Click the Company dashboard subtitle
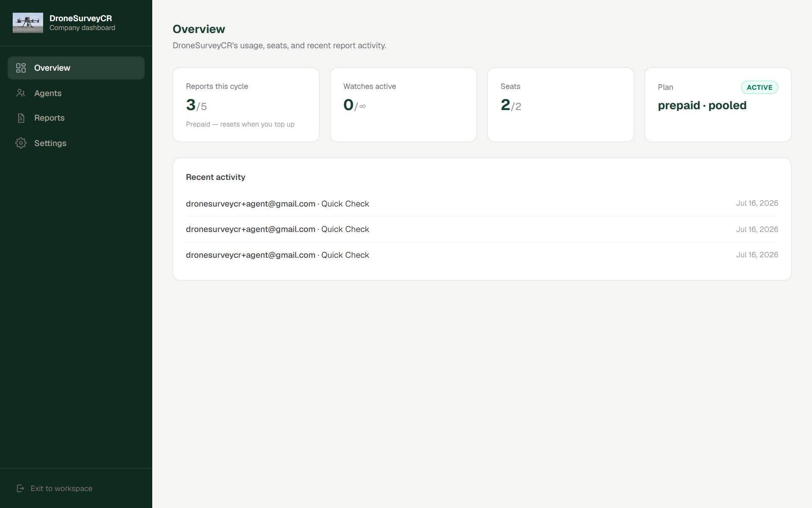The image size is (812, 508). pyautogui.click(x=82, y=28)
